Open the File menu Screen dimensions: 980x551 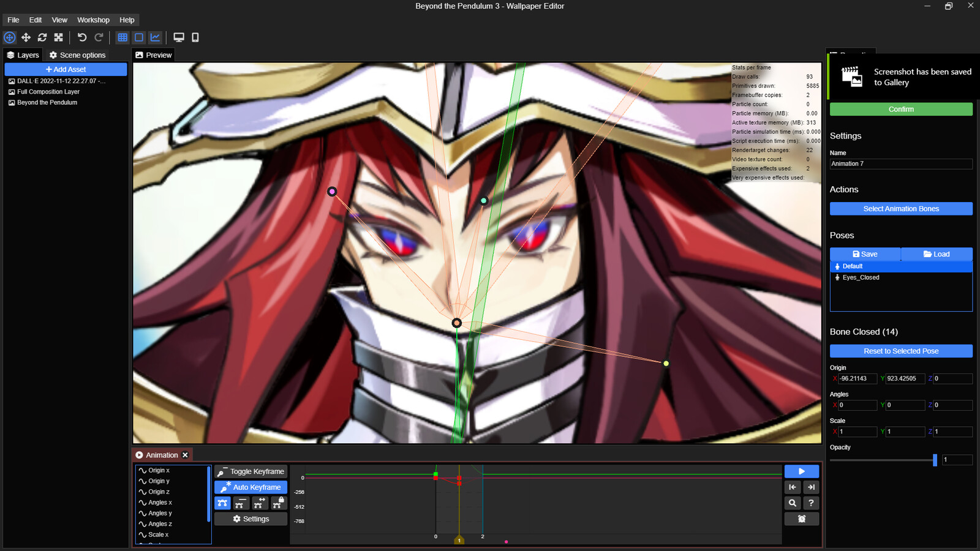click(13, 20)
